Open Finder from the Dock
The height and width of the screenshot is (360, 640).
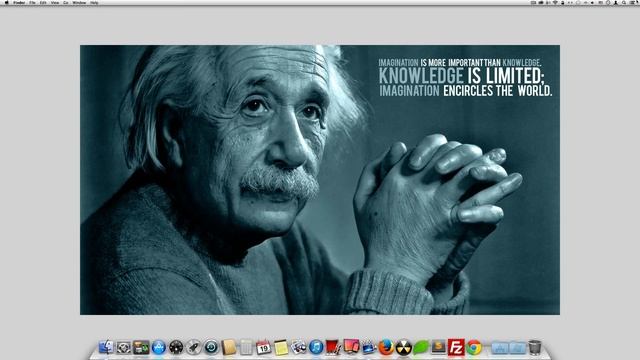click(107, 347)
